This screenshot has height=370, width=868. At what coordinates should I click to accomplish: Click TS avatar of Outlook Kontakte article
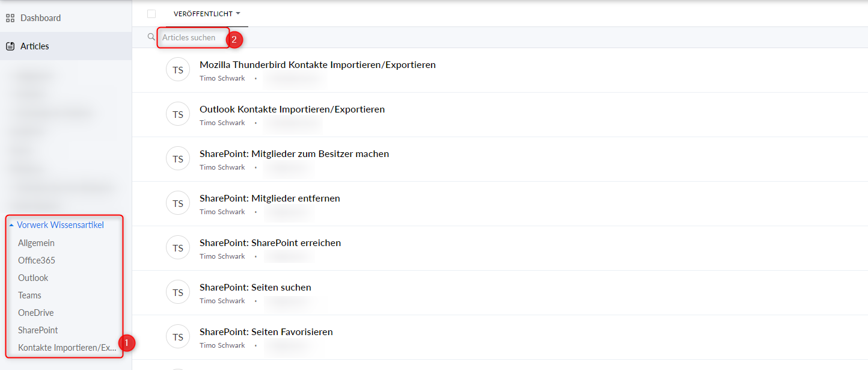point(178,114)
